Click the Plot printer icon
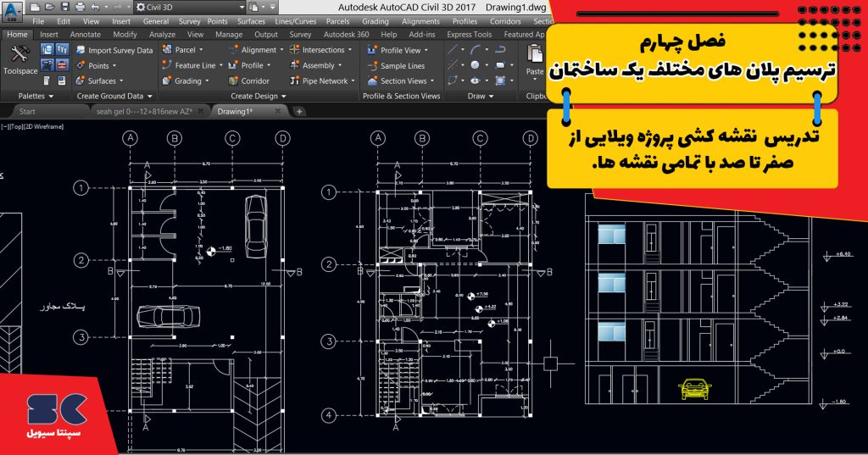868x455 pixels. click(x=81, y=7)
